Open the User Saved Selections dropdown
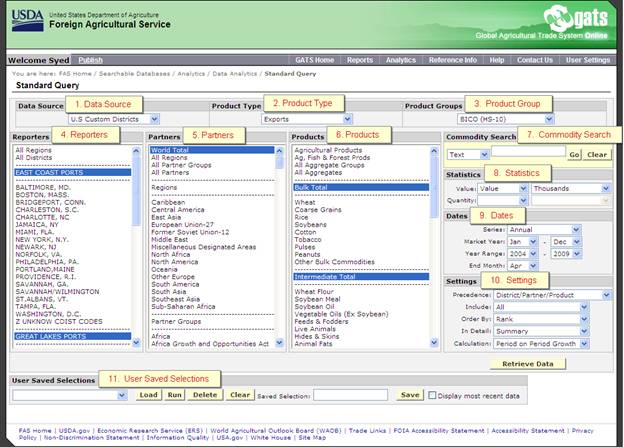The width and height of the screenshot is (624, 447). tap(70, 395)
